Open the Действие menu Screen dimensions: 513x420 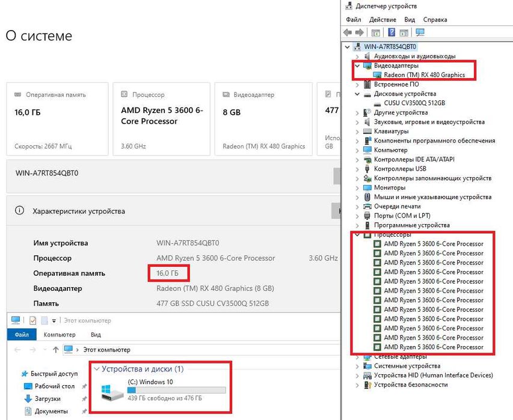pos(382,20)
